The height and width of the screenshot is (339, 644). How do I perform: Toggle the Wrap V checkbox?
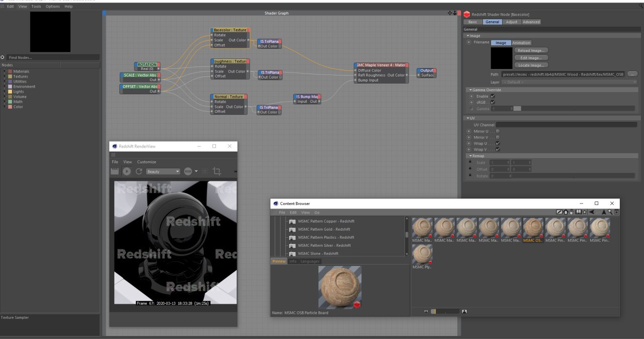coord(498,150)
